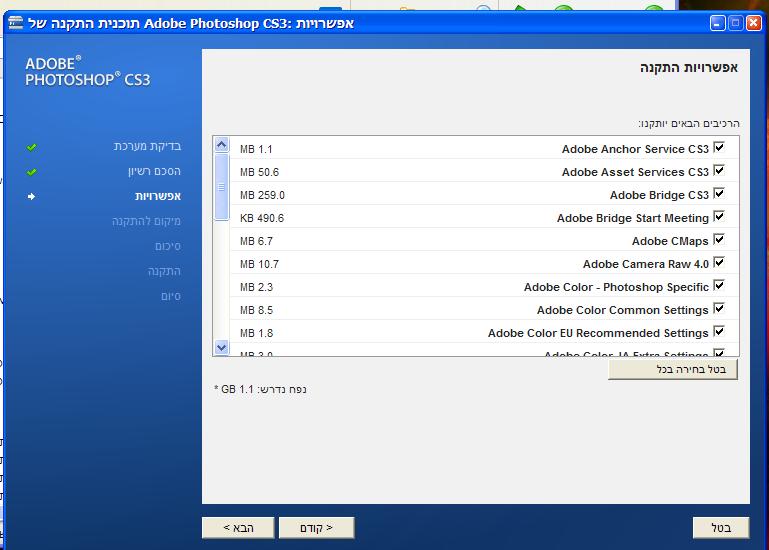Click the 'KB 490.6' size value
This screenshot has height=550, width=769.
[x=262, y=218]
